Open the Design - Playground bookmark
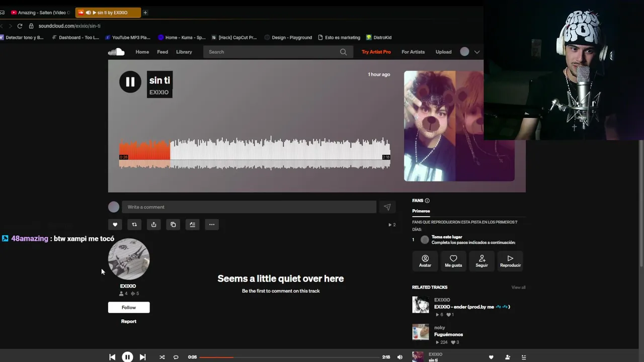This screenshot has width=644, height=362. tap(288, 37)
